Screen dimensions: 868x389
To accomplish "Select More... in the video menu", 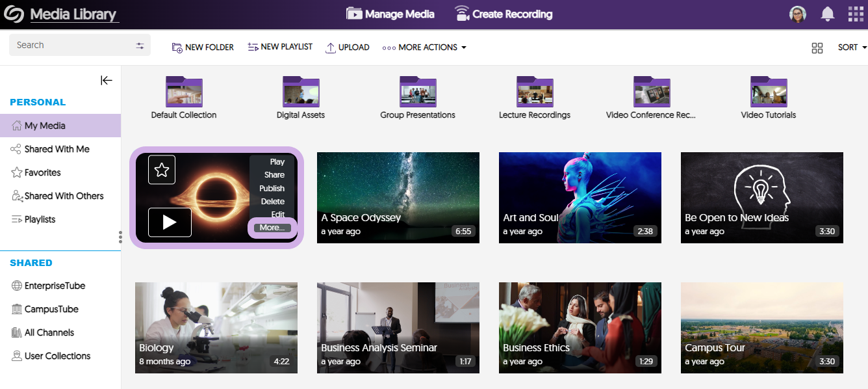I will [272, 228].
